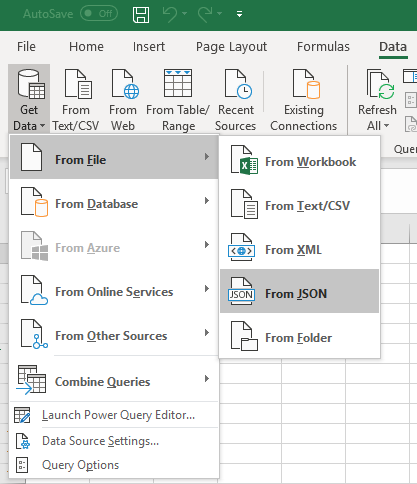Click the Query Options icon
417x484 pixels.
[x=22, y=465]
